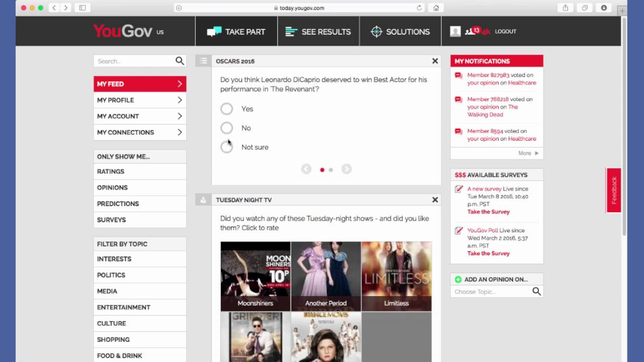Open Safari downloads button
The width and height of the screenshot is (644, 362).
click(x=604, y=8)
